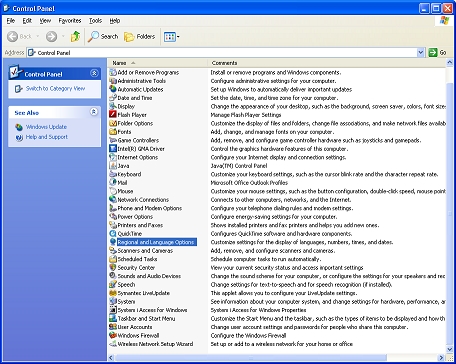456x364 pixels.
Task: Click the QuickTime applet icon
Action: tap(113, 234)
